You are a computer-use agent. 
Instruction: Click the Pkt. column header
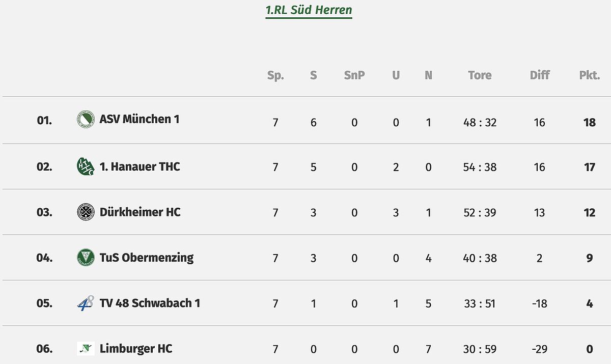pos(590,75)
